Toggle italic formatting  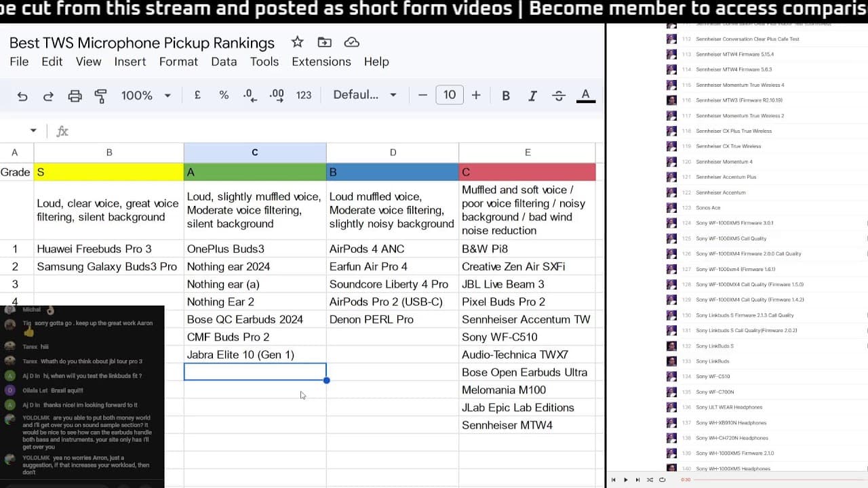pos(532,96)
